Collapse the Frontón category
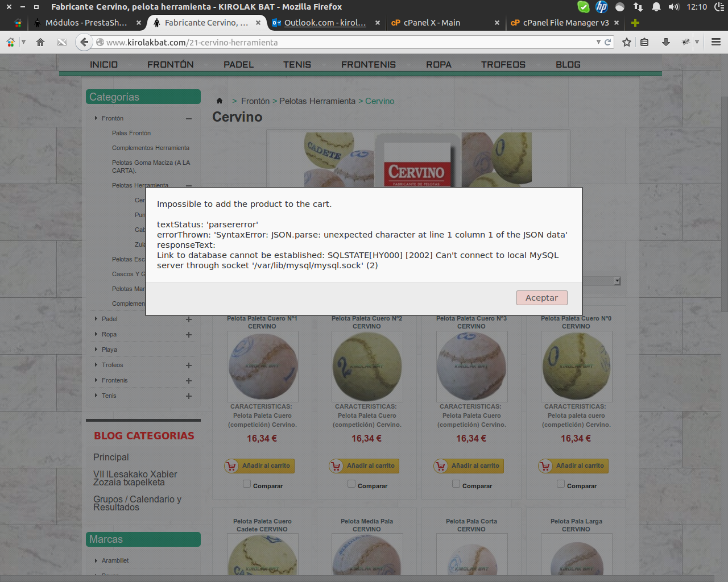 click(x=189, y=119)
